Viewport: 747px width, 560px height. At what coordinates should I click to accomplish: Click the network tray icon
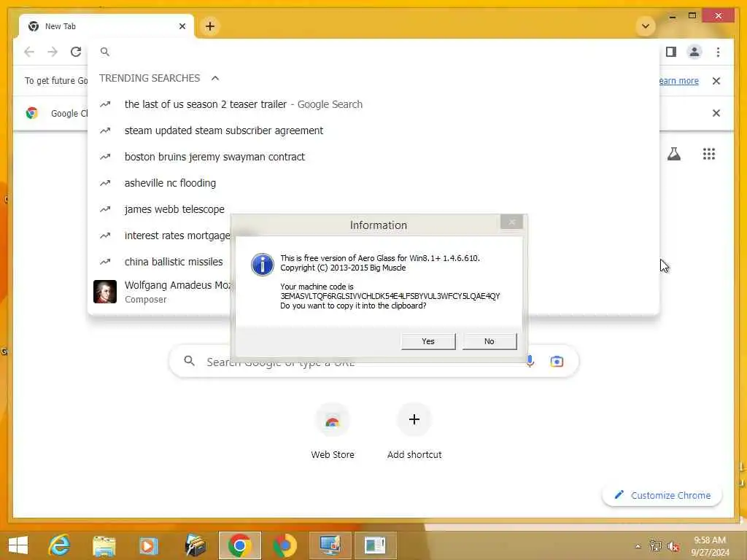[x=656, y=547]
